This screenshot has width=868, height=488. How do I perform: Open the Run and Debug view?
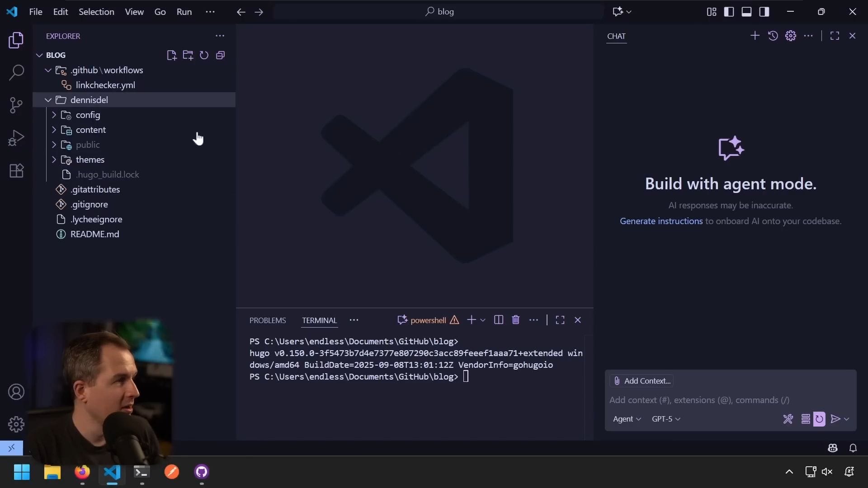coord(16,138)
